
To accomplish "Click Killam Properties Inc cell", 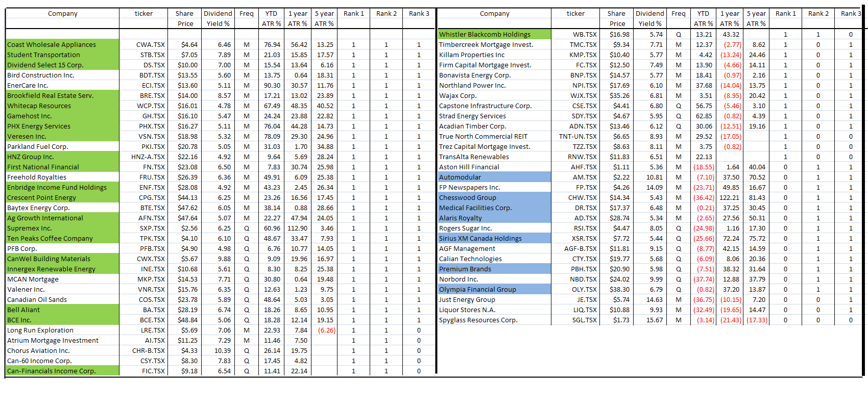I will click(x=494, y=55).
